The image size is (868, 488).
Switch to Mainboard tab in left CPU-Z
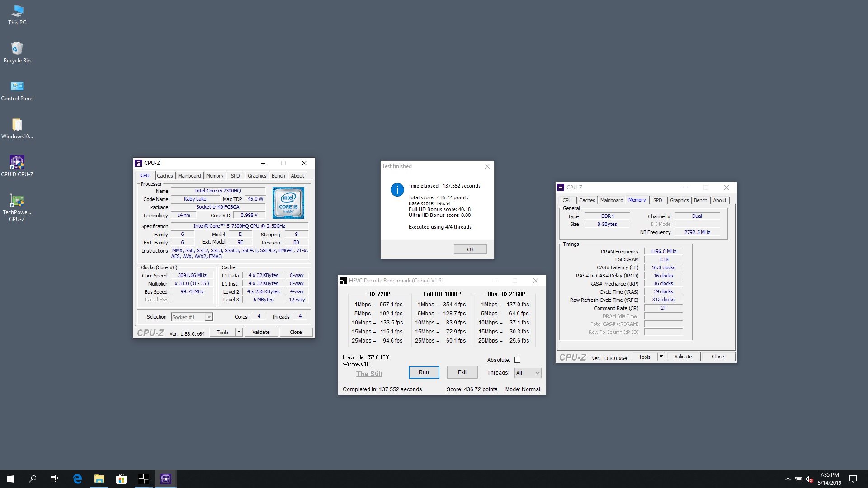[x=189, y=176]
